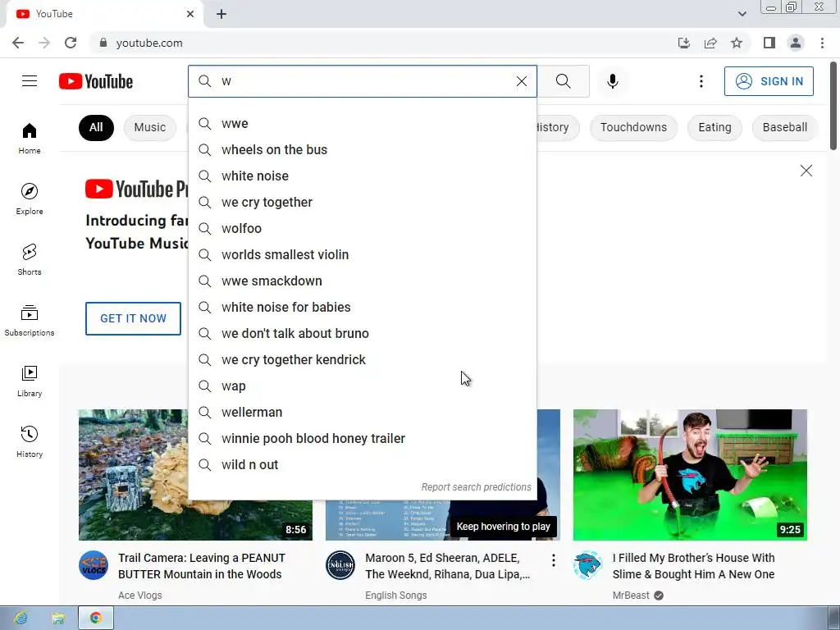
Task: Go to Home in sidebar
Action: (30, 138)
